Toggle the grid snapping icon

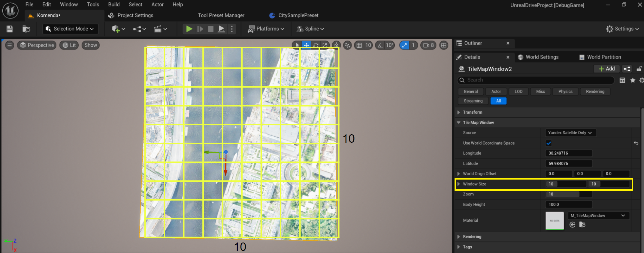359,45
